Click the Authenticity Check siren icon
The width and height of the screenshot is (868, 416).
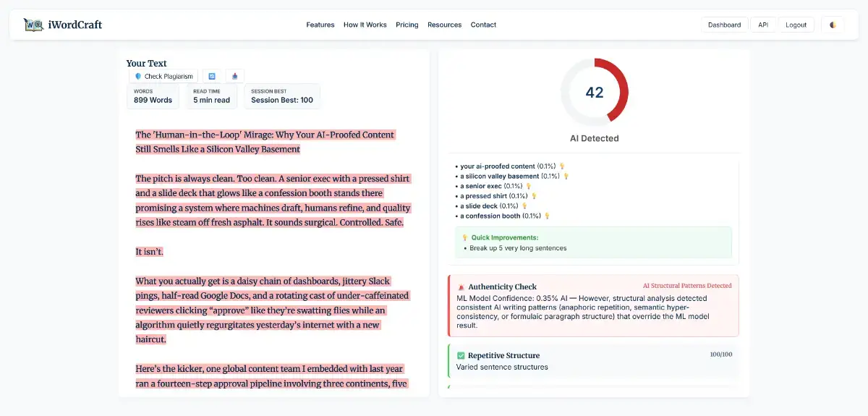click(461, 287)
